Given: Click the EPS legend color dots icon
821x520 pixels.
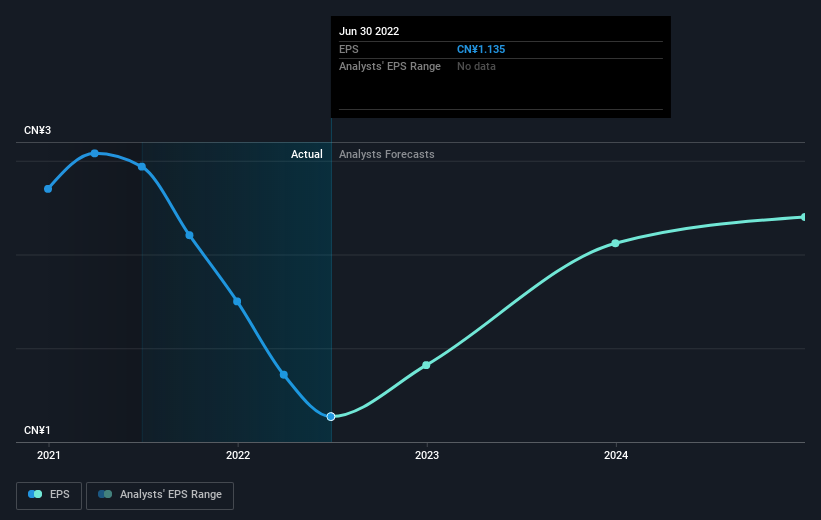Looking at the screenshot, I should coord(35,494).
